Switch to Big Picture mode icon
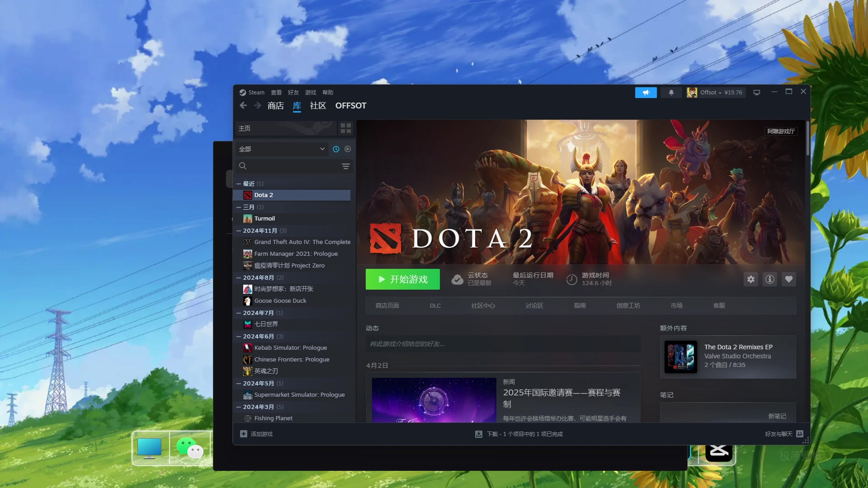The width and height of the screenshot is (868, 488). pos(757,92)
